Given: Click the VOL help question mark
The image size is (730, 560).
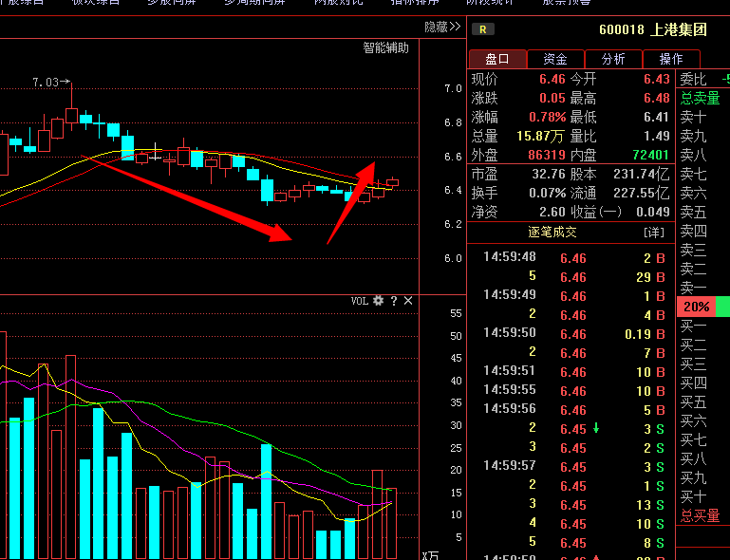Looking at the screenshot, I should [x=393, y=301].
